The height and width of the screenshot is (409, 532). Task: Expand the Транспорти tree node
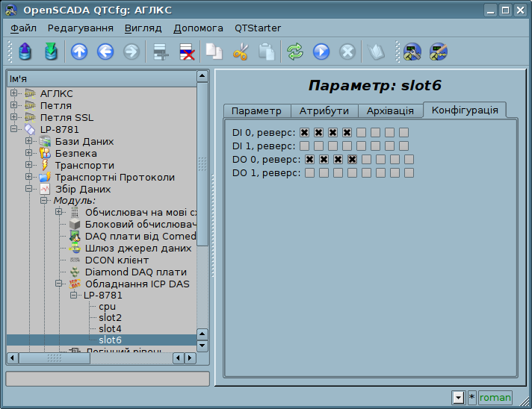pyautogui.click(x=29, y=165)
